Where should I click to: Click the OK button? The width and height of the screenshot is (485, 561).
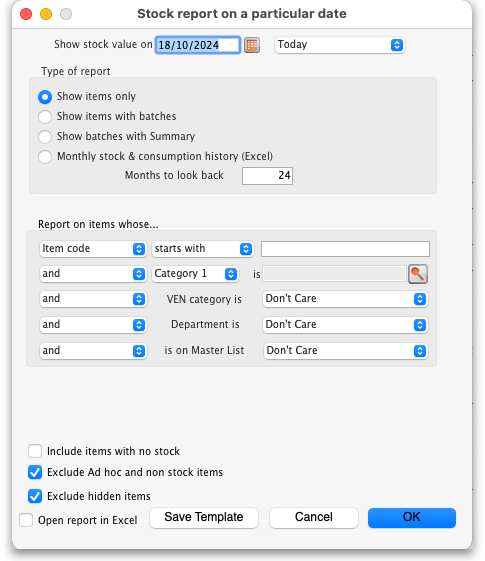point(412,517)
